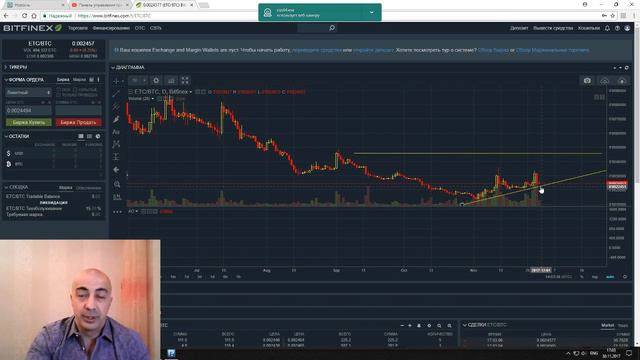Screen dimensions: 640x360
Task: Decrease order book precision with minus icon
Action: 402,326
